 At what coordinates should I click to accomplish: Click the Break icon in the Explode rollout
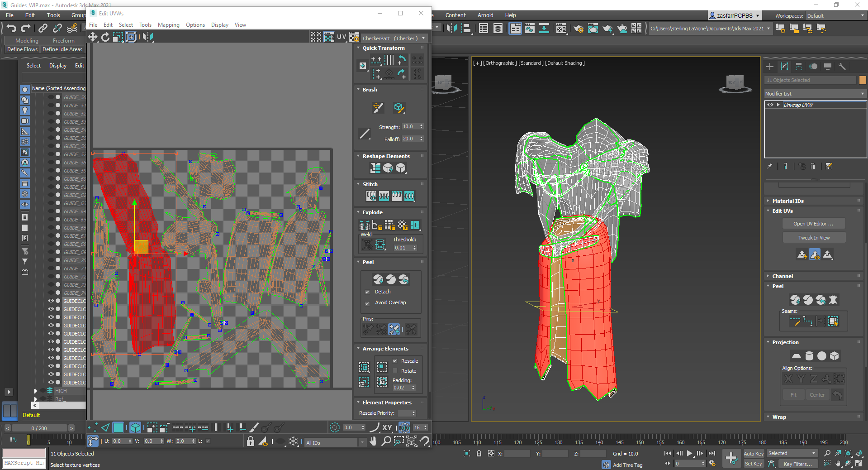pos(364,225)
